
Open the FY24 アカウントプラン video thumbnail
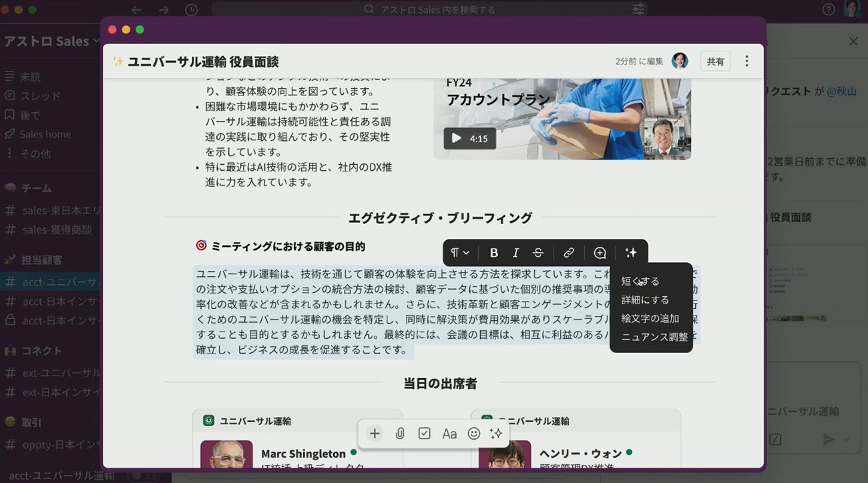click(x=562, y=119)
